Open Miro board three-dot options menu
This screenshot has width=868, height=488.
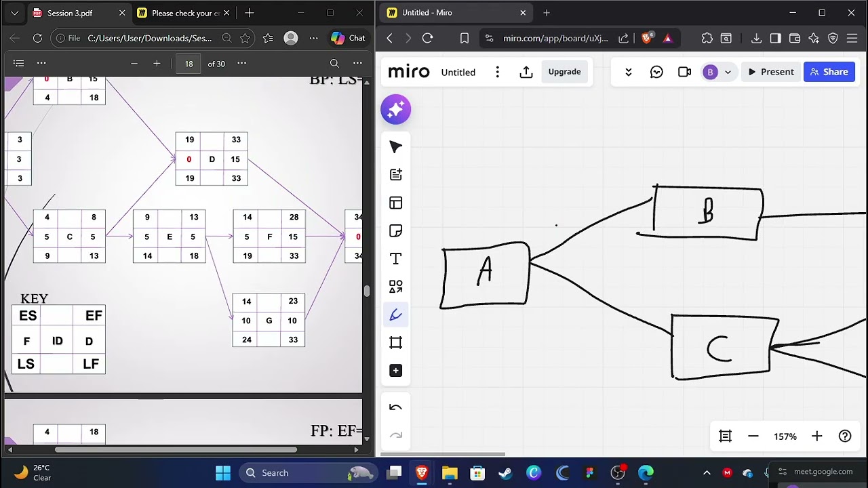(498, 72)
